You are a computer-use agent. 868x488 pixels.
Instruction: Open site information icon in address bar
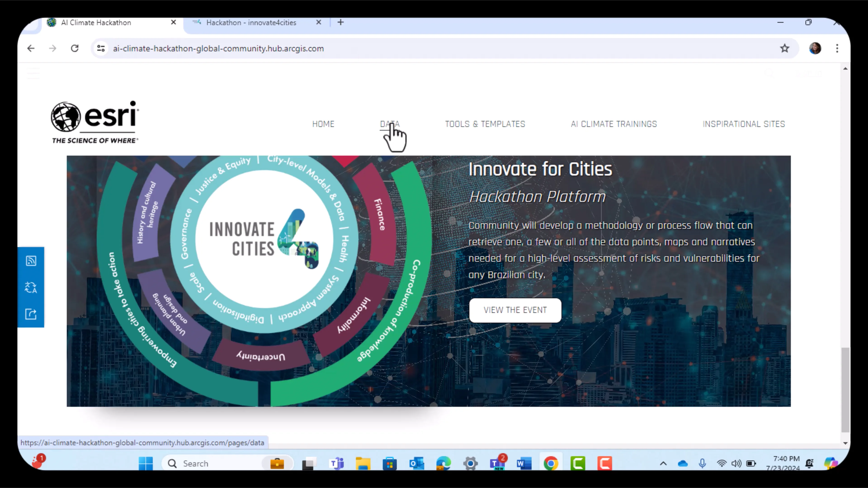pos(101,49)
